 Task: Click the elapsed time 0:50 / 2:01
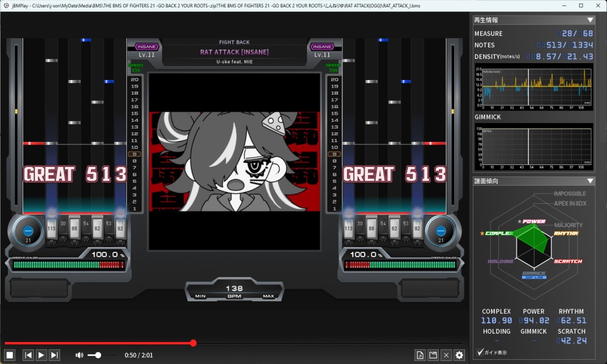tap(138, 355)
